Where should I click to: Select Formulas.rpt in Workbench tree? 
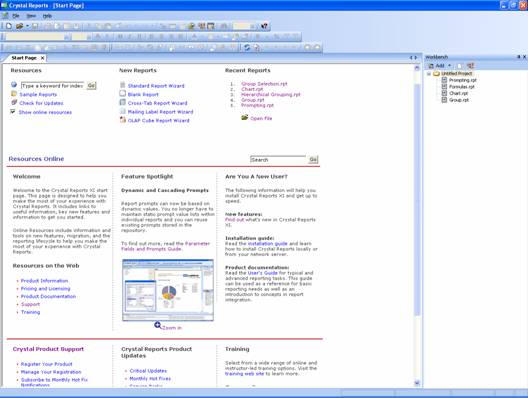coord(461,87)
